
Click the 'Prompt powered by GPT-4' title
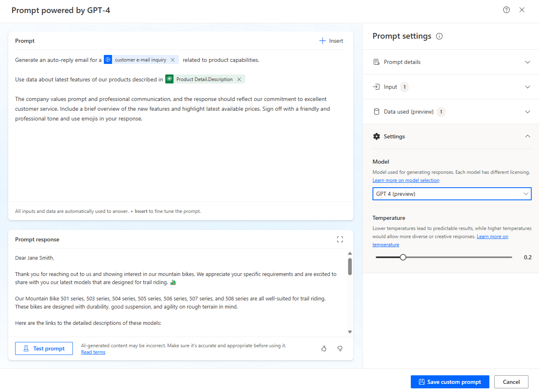pos(61,10)
